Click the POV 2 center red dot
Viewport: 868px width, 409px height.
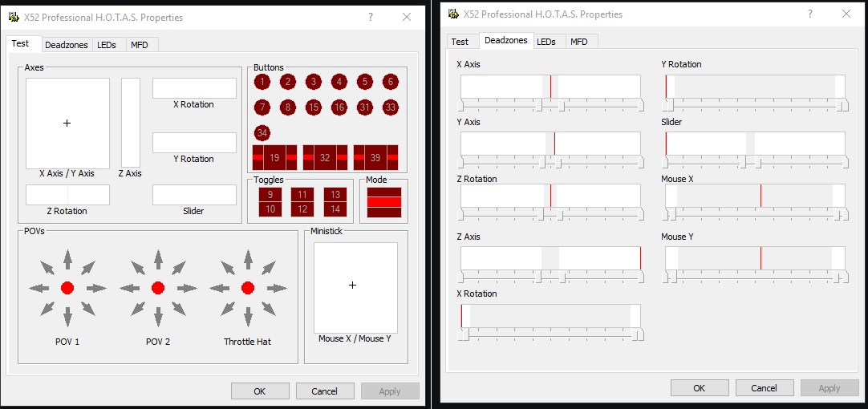click(158, 288)
